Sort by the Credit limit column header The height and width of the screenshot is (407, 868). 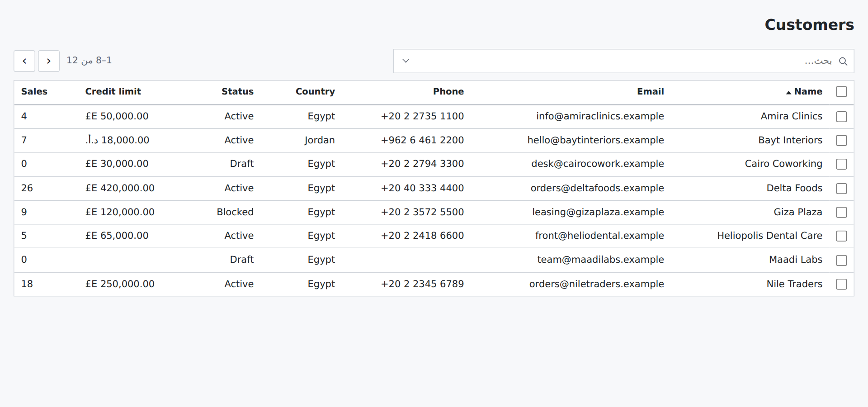[x=113, y=92]
